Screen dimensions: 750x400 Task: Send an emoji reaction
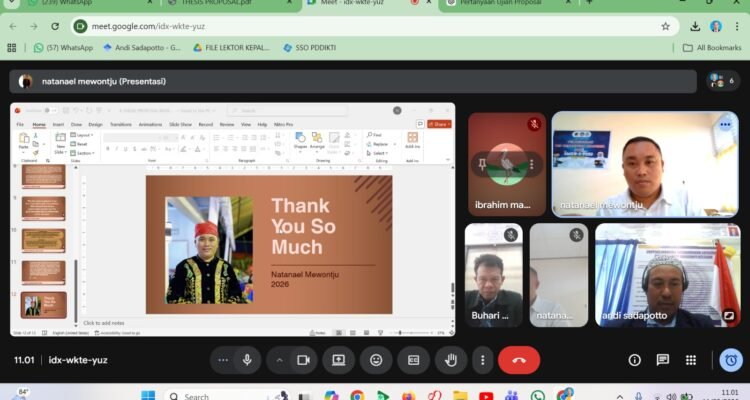point(376,360)
